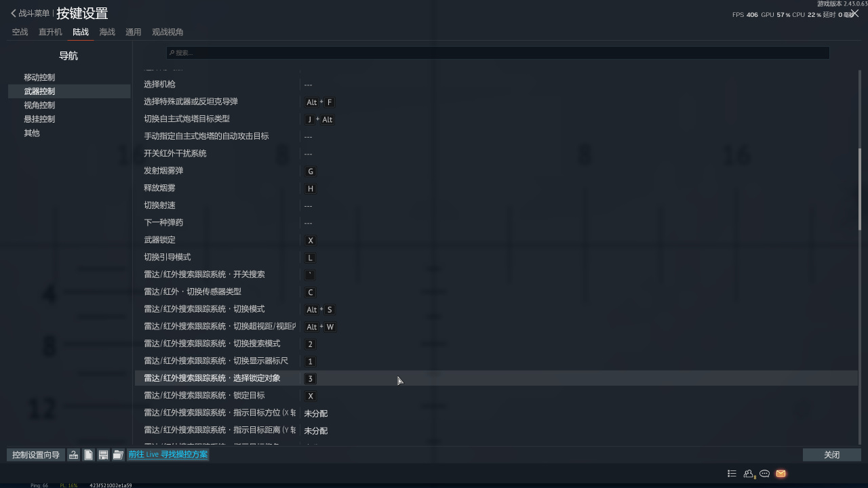Image resolution: width=868 pixels, height=488 pixels.
Task: Edit Alt+F binding for 选择特殊武器或反坦克导弹
Action: pos(319,102)
